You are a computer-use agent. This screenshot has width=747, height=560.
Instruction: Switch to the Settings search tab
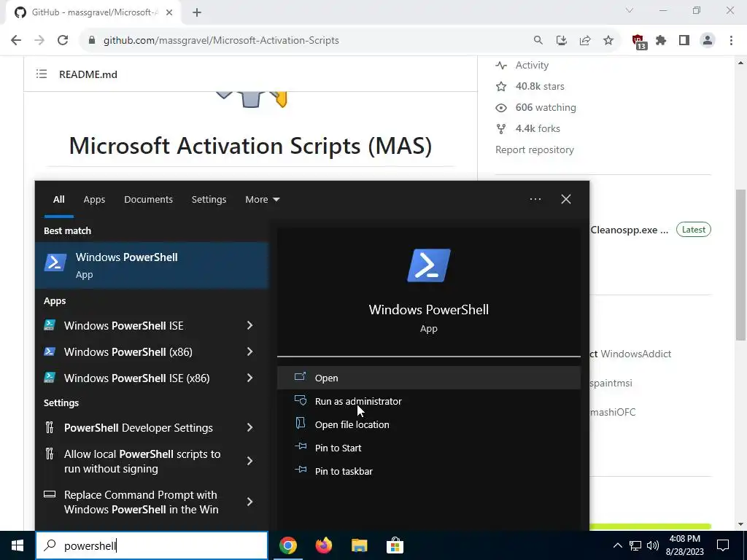pyautogui.click(x=209, y=200)
